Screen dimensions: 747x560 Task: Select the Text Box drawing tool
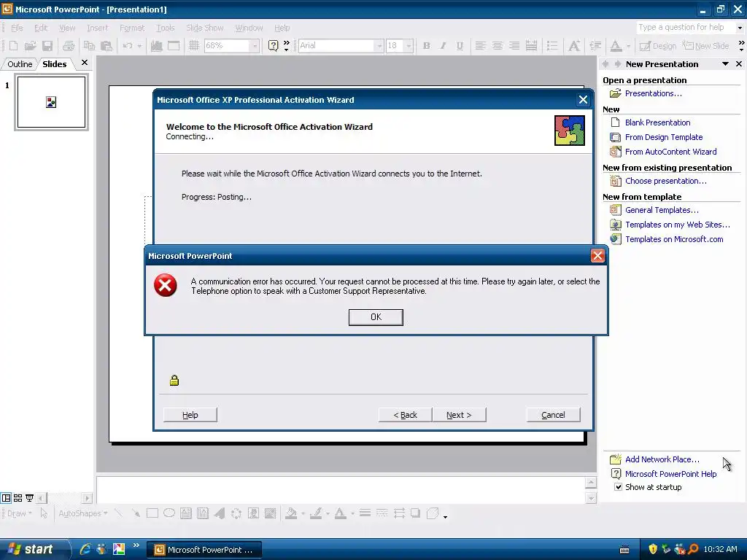tap(186, 513)
